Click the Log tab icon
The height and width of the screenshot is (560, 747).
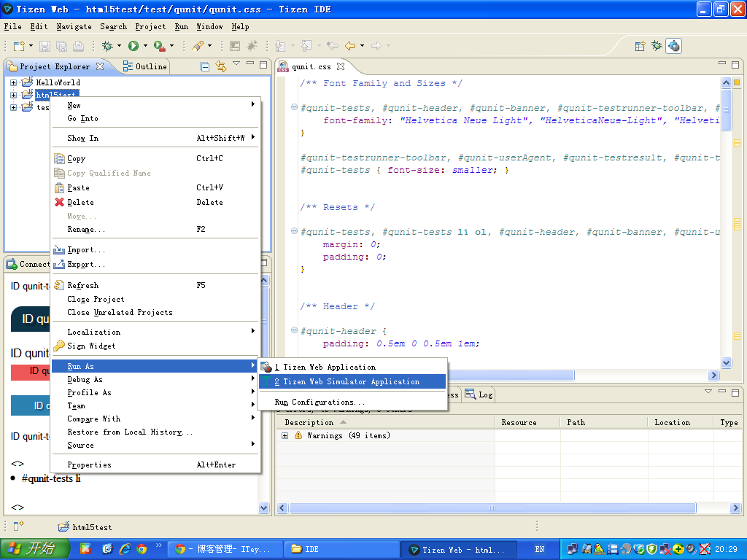[x=471, y=394]
